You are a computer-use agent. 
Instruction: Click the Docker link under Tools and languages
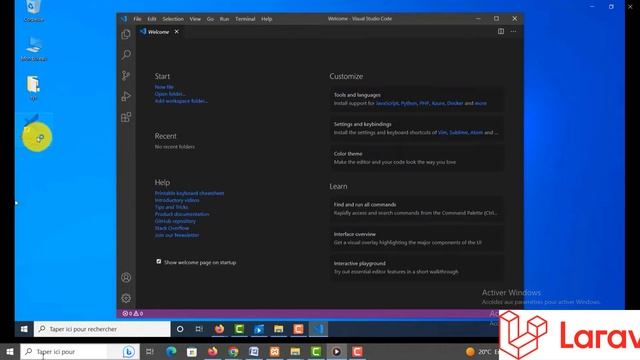pos(455,103)
